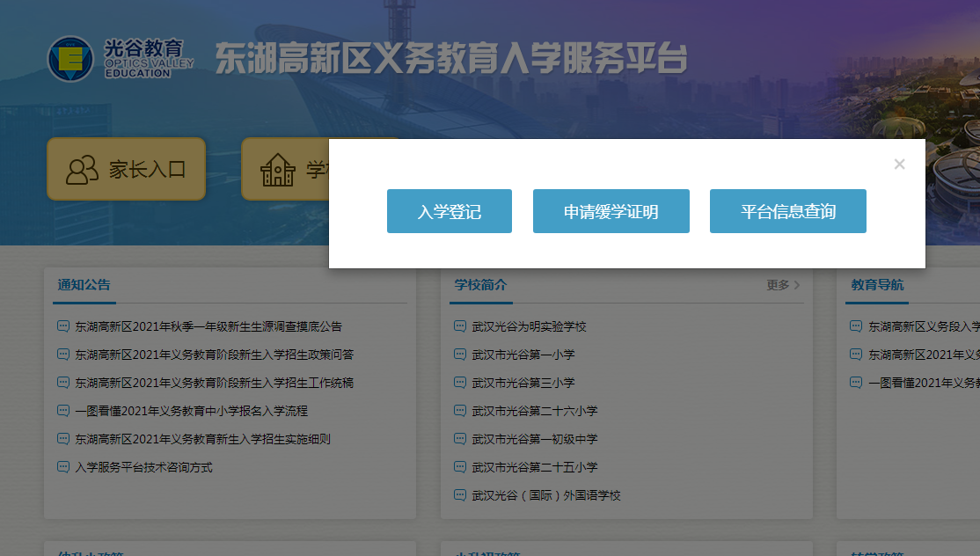Open 一图看懂2021年义务教育中小学报名入学流程
Viewport: 980px width, 556px height.
(x=191, y=411)
